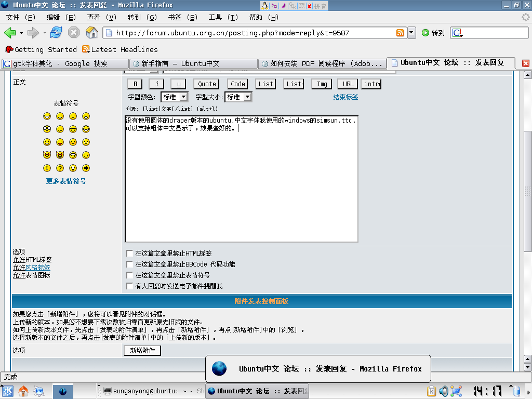The height and width of the screenshot is (399, 532).
Task: Open the 工具 (T) tools menu
Action: point(223,17)
